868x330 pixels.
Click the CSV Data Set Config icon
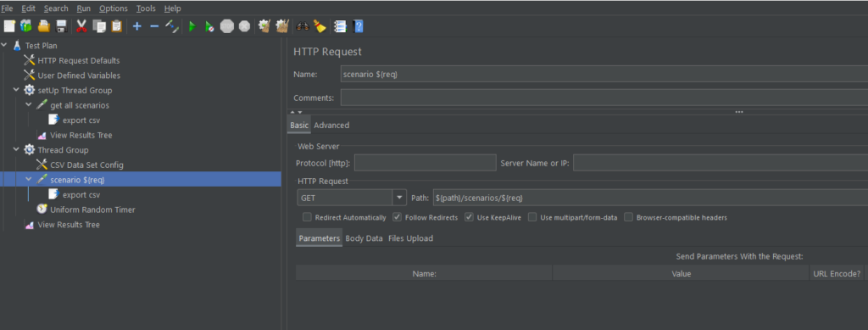click(42, 165)
